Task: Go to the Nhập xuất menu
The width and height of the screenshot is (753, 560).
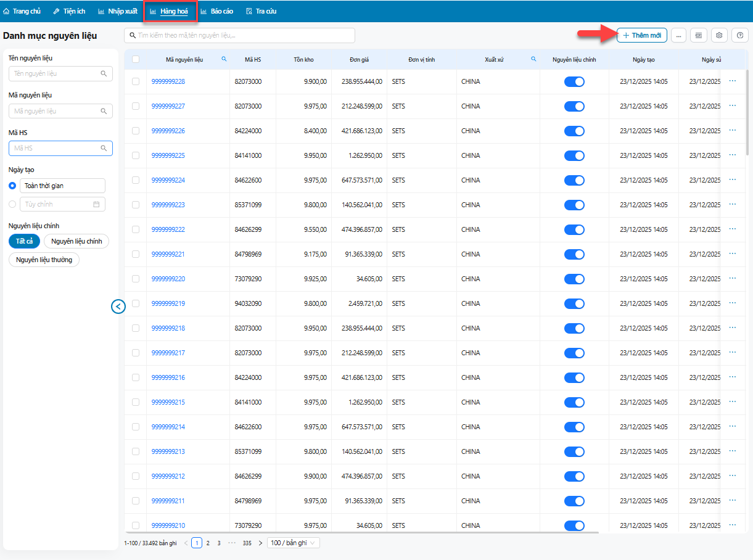Action: pos(118,11)
